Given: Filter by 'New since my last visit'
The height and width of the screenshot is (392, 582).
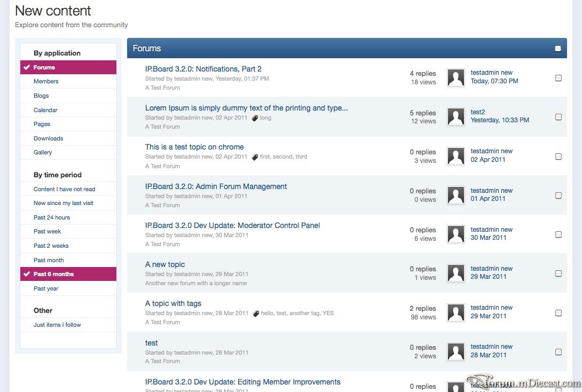Looking at the screenshot, I should (x=68, y=203).
